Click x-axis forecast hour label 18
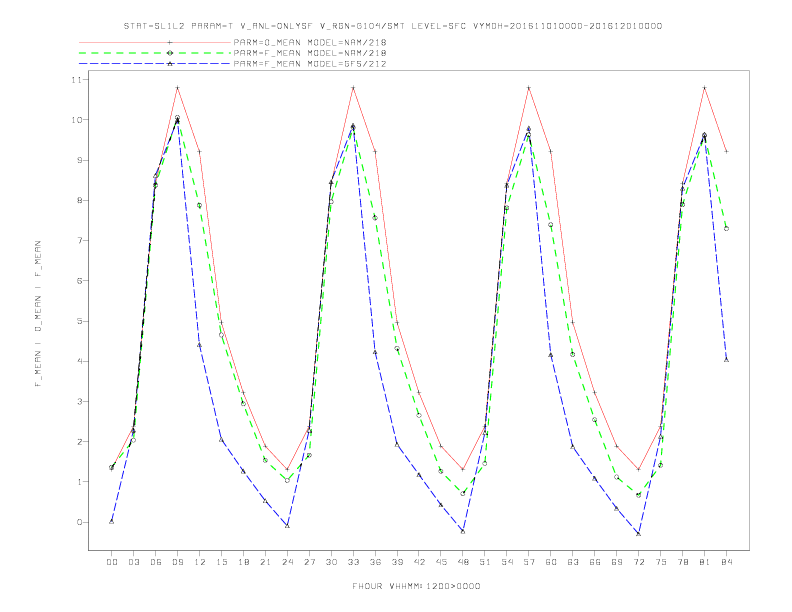Viewport: 792px width, 612px height. coord(243,562)
